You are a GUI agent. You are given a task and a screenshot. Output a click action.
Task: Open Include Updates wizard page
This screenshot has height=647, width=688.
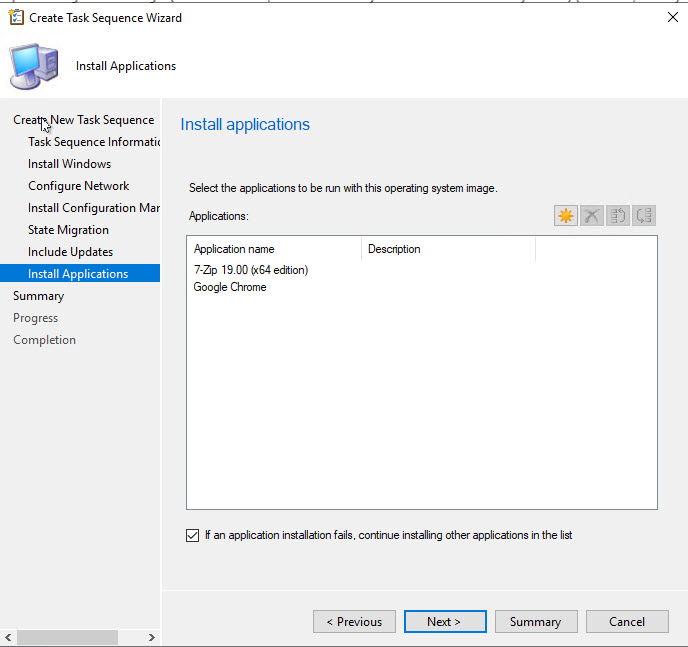coord(70,252)
